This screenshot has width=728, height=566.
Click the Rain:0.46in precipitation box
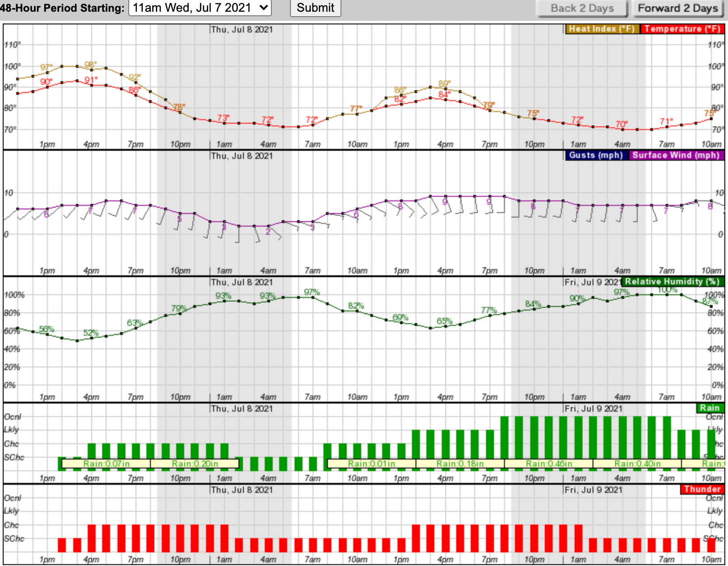pos(549,464)
